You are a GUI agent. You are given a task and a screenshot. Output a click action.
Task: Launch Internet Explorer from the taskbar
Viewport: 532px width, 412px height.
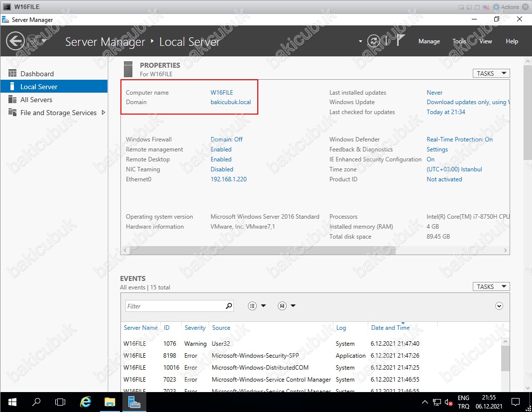pos(86,402)
